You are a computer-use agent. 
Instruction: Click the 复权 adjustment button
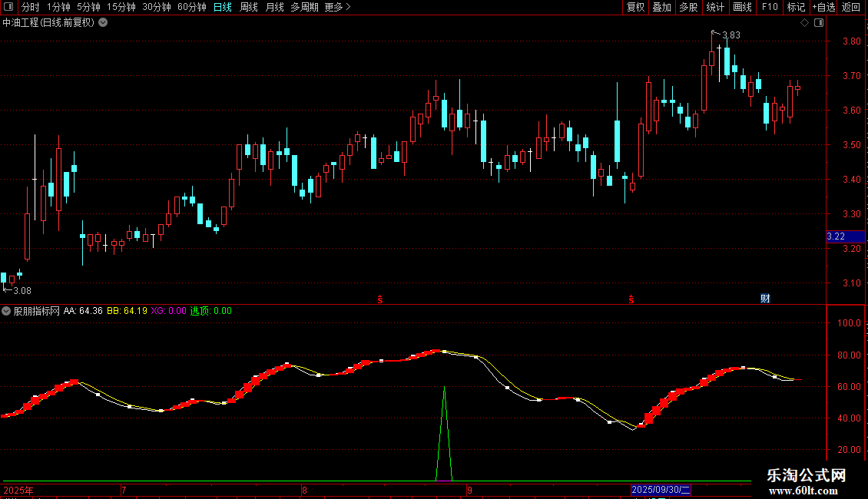635,7
